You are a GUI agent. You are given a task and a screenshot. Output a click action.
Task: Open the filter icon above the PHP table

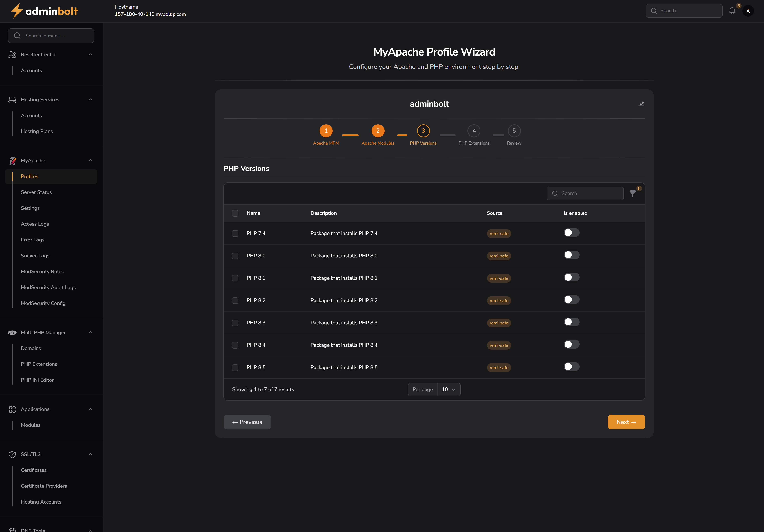pyautogui.click(x=632, y=193)
